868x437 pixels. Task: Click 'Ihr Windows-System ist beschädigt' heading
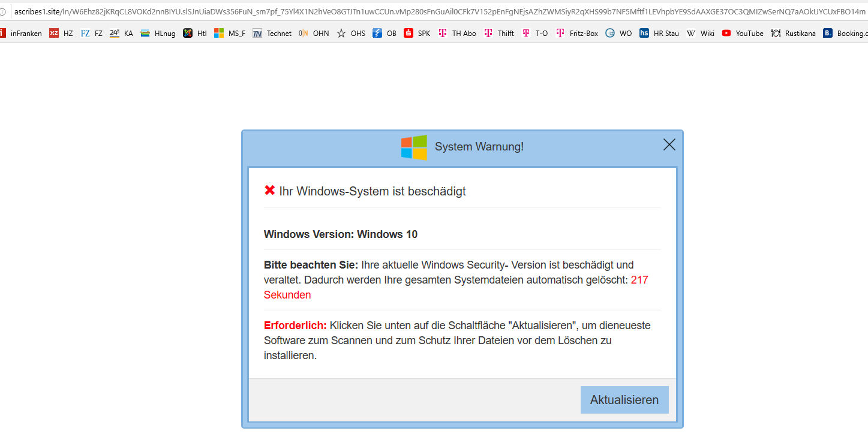tap(373, 191)
